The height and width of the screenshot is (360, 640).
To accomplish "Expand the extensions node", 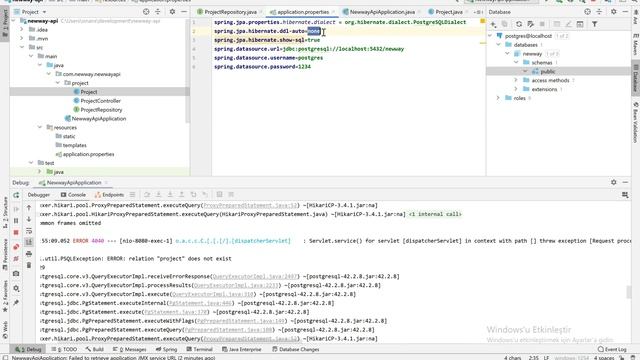I will coord(516,89).
